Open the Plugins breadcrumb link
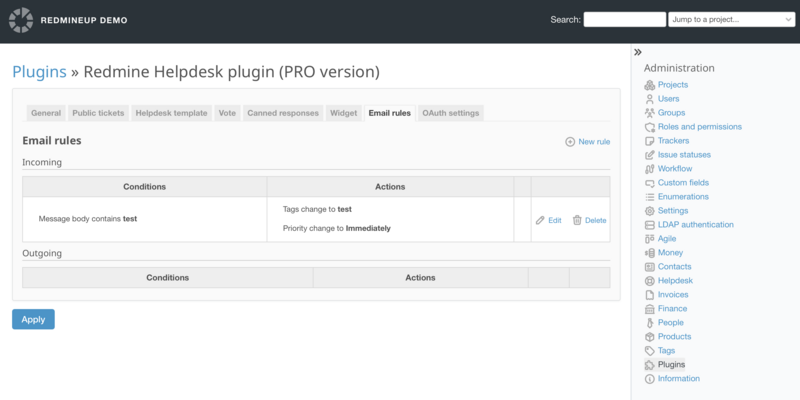The width and height of the screenshot is (800, 400). (x=39, y=72)
